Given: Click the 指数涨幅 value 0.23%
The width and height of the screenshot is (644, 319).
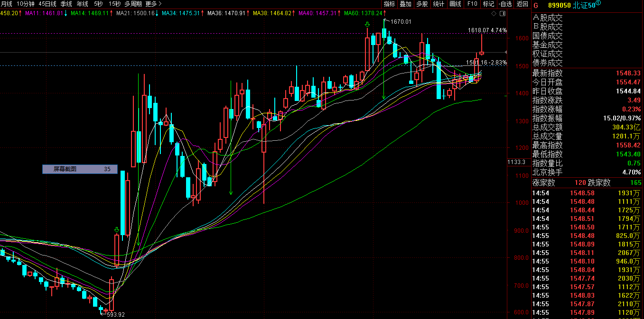Looking at the screenshot, I should (632, 109).
